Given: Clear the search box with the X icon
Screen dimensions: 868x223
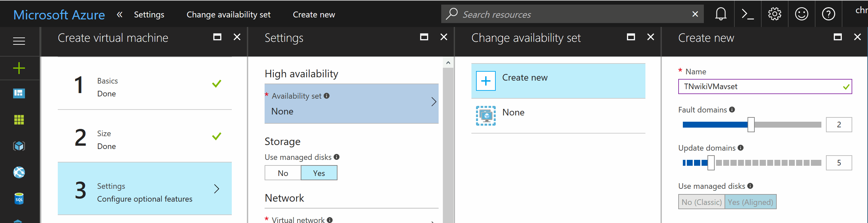Looking at the screenshot, I should point(695,14).
